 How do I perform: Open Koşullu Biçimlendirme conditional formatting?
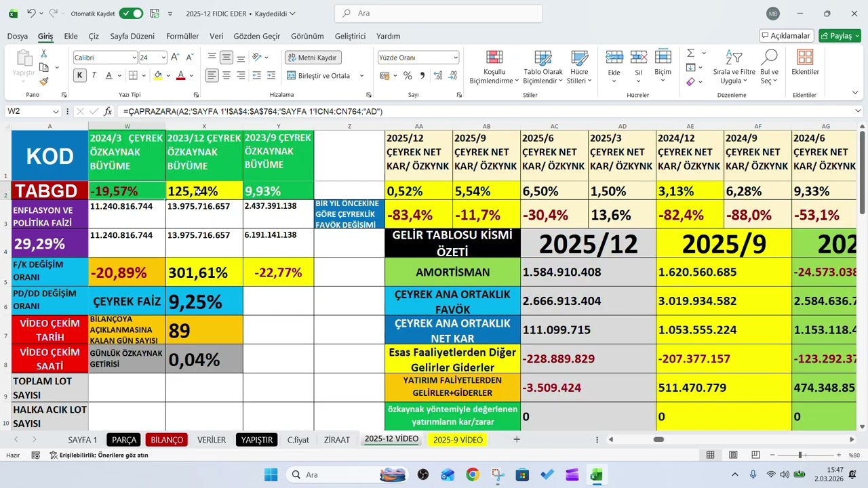click(x=494, y=67)
